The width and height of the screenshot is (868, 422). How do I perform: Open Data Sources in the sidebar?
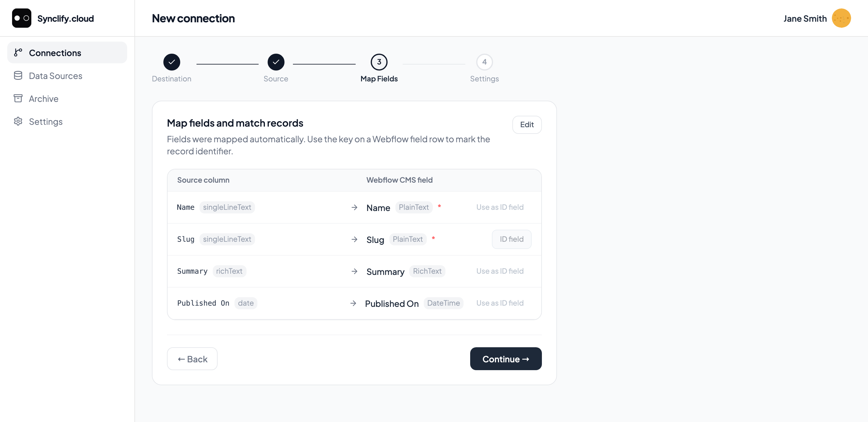coord(67,75)
